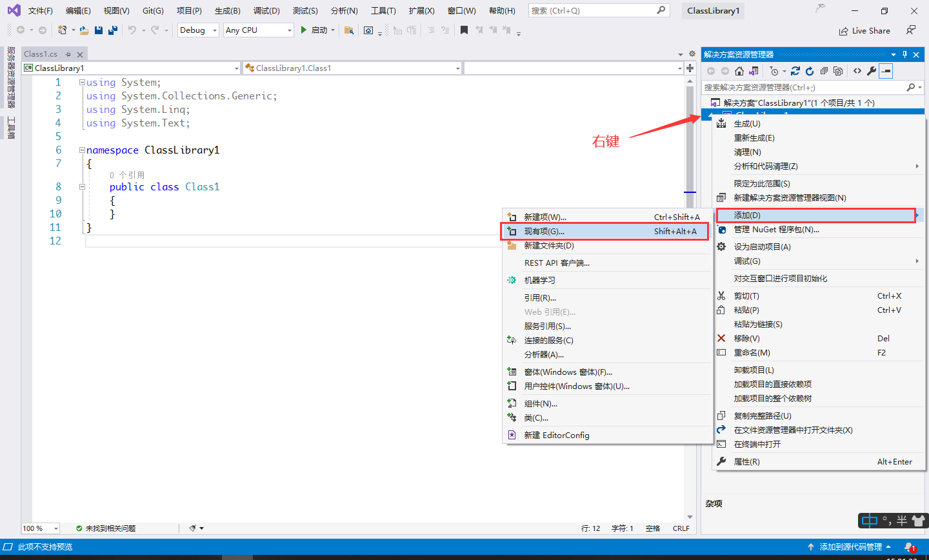Image resolution: width=929 pixels, height=560 pixels.
Task: Select Rebuild in context menu
Action: coord(819,137)
